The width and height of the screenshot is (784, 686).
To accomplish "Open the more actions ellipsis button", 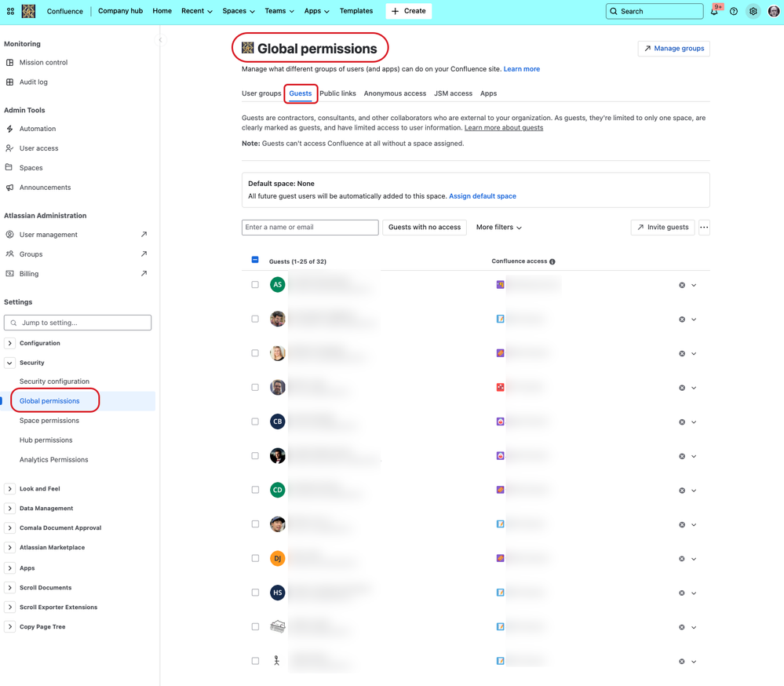I will [x=704, y=227].
